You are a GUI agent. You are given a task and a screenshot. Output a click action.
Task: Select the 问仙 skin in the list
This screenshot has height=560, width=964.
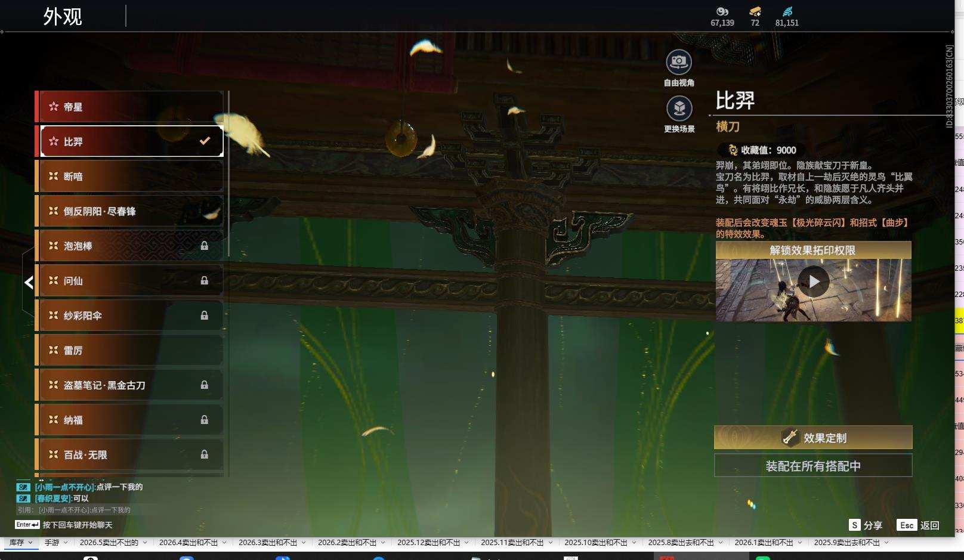[x=130, y=280]
